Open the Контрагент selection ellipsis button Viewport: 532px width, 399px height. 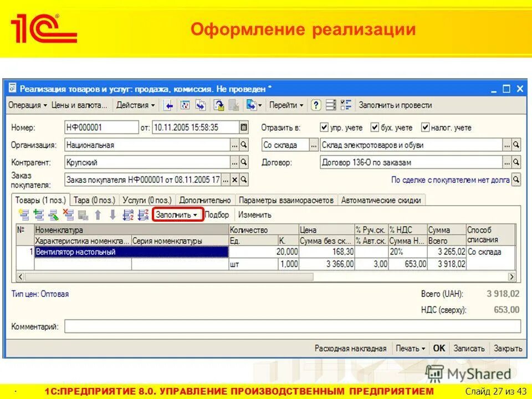[234, 162]
